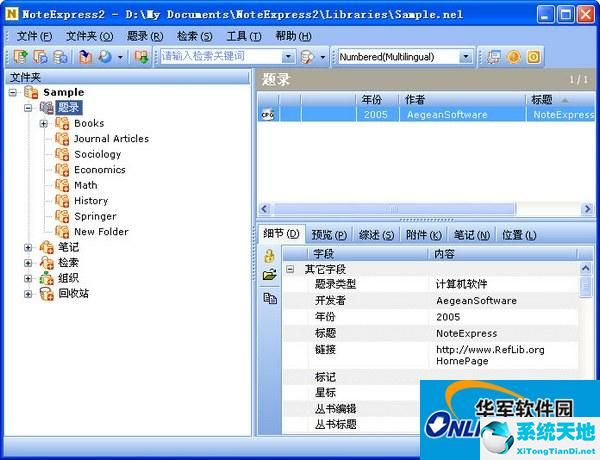The width and height of the screenshot is (600, 460).
Task: Click the orange round toolbar icon
Action: coord(514,57)
